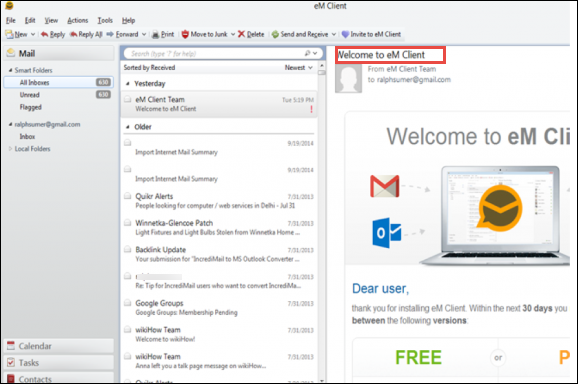578x384 pixels.
Task: Click the ralphsumer@gmail.com recipient address
Action: pos(414,80)
